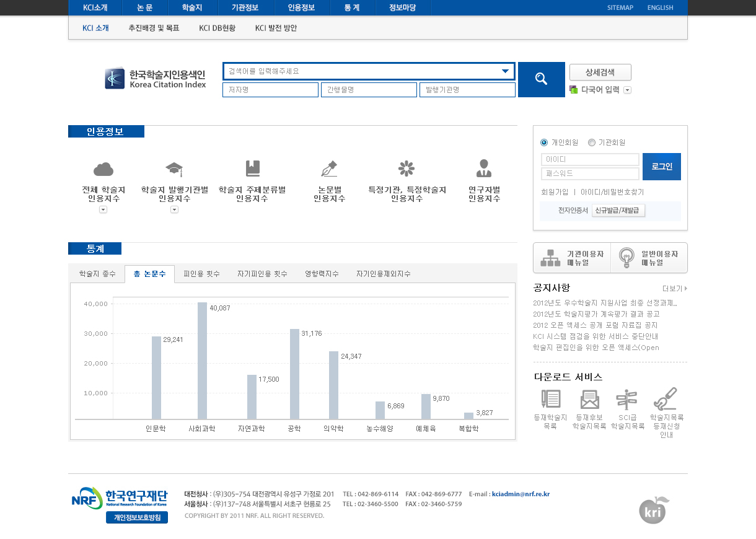Viewport: 756px width, 539px height.
Task: Select the 개인회원 radio button
Action: (544, 142)
